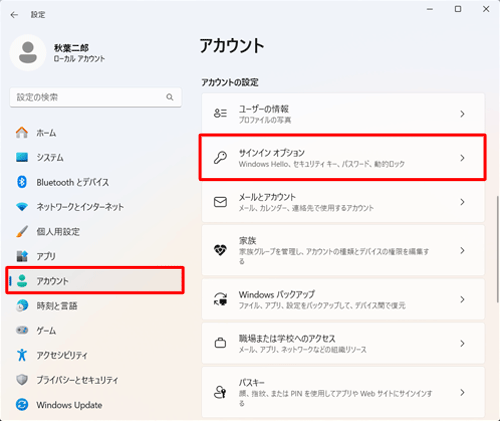Select 個人用設定 in the sidebar
Screen dimensions: 500x421
pos(95,231)
